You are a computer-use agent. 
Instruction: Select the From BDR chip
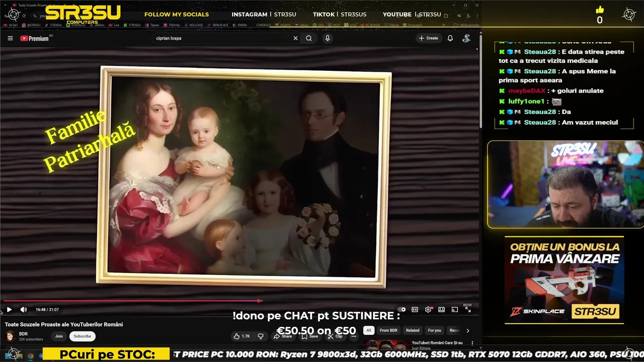388,330
